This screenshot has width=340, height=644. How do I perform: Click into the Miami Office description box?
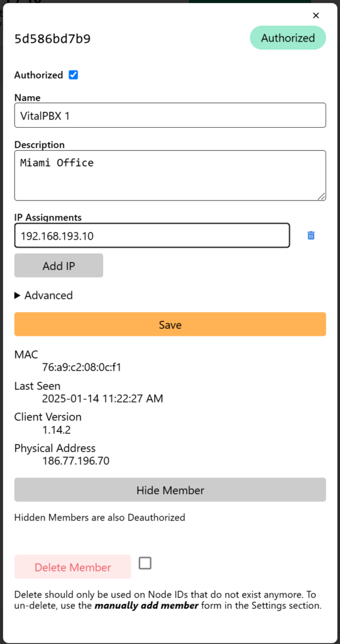pos(170,176)
